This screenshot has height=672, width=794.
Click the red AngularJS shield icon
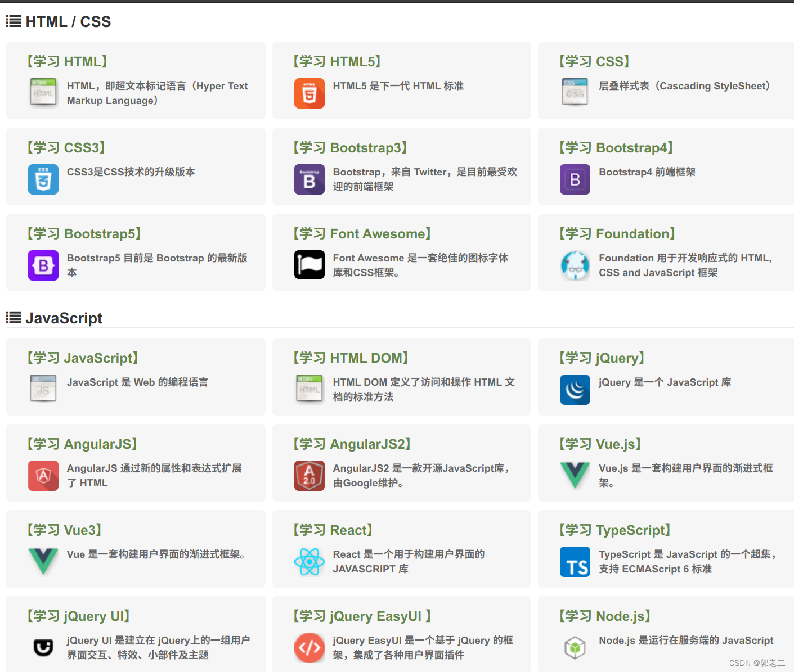coord(43,476)
